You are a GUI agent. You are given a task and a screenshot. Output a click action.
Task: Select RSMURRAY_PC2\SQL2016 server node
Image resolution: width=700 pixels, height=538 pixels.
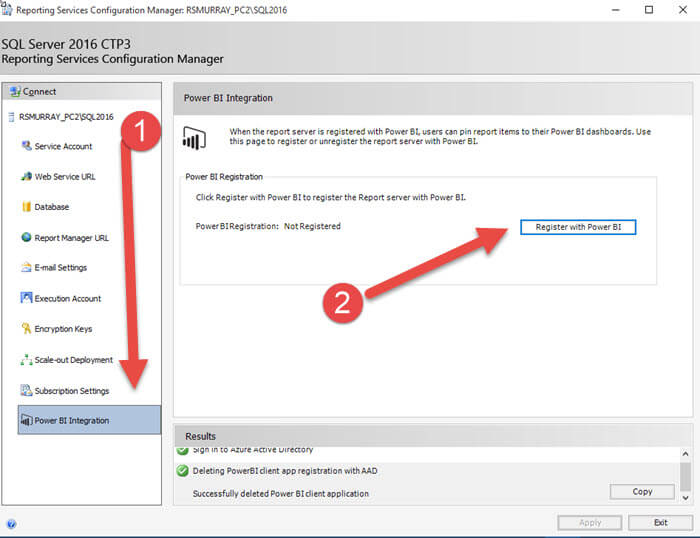66,117
